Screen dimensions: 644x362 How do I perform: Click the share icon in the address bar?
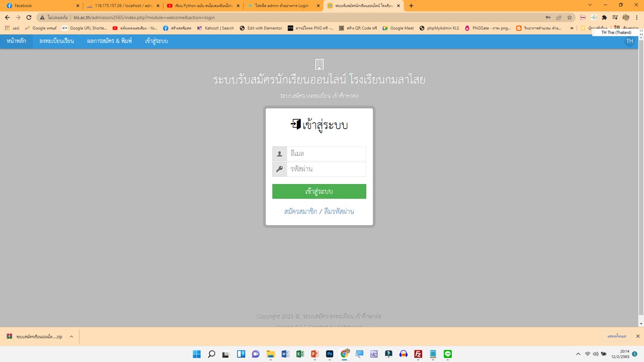558,17
